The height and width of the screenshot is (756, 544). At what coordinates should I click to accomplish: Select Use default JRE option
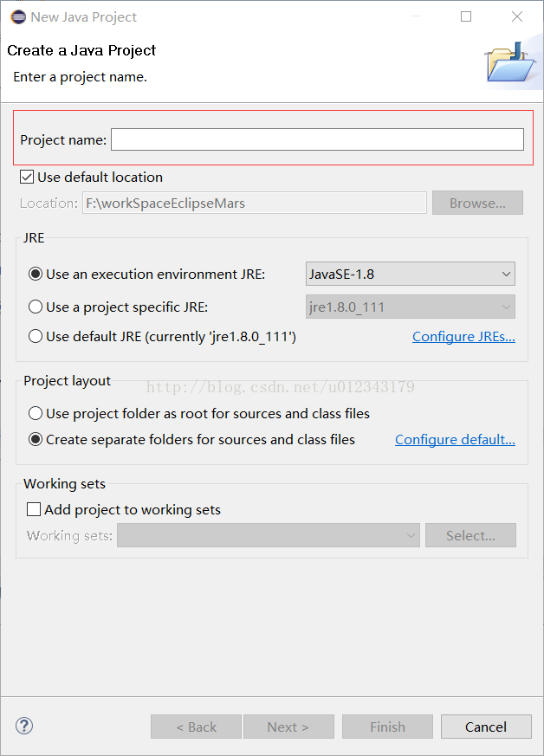(x=36, y=336)
